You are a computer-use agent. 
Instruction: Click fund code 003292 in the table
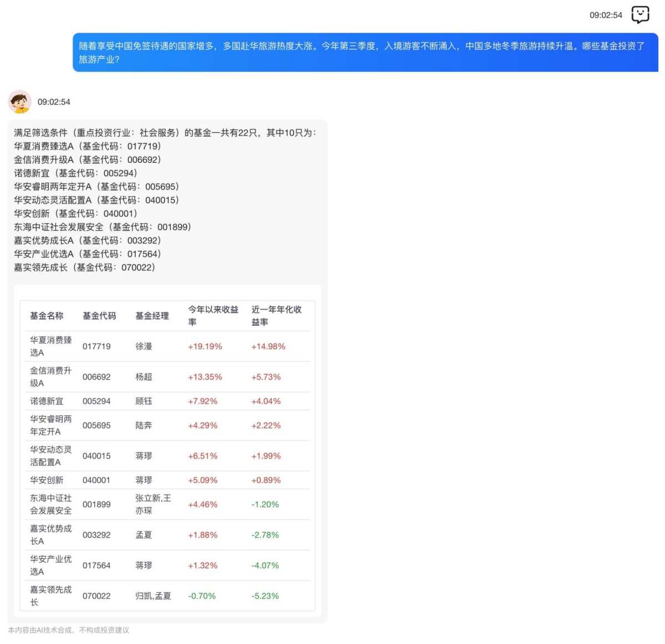96,535
